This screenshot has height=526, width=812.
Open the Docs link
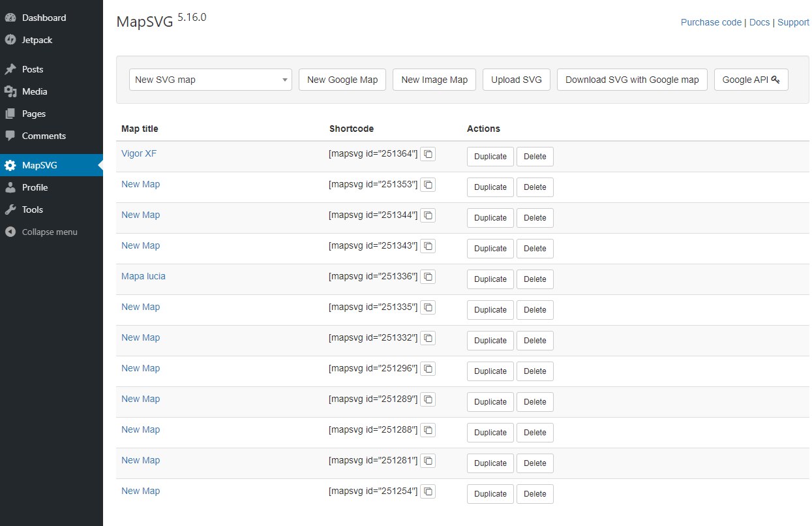click(x=759, y=22)
